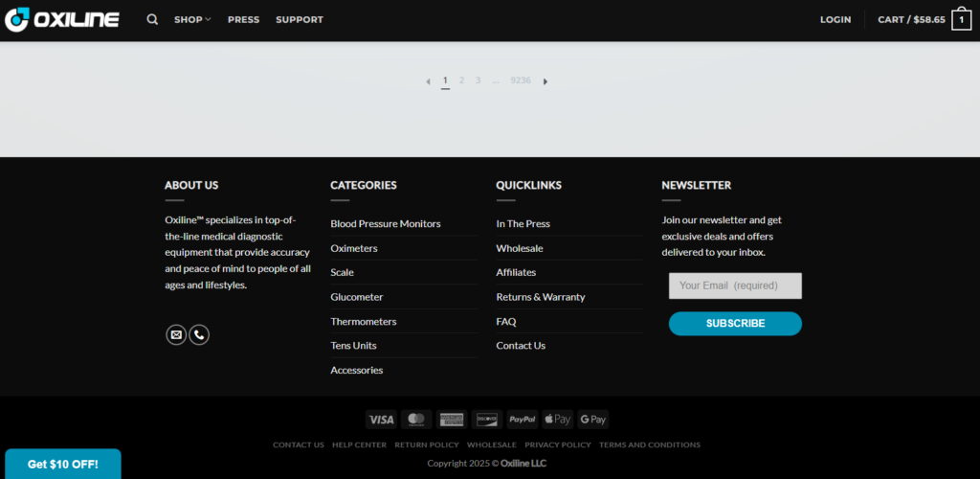Viewport: 980px width, 479px height.
Task: Expand the Shop dropdown menu
Action: tap(192, 19)
